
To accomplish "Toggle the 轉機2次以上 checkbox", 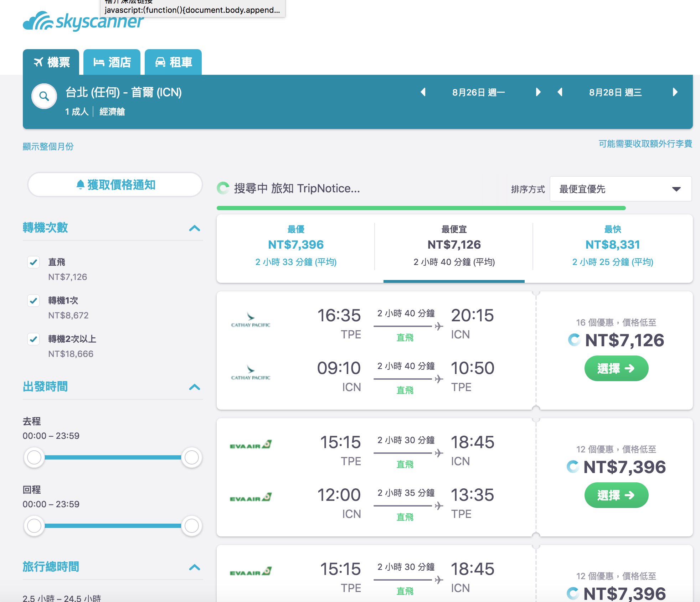I will [34, 339].
